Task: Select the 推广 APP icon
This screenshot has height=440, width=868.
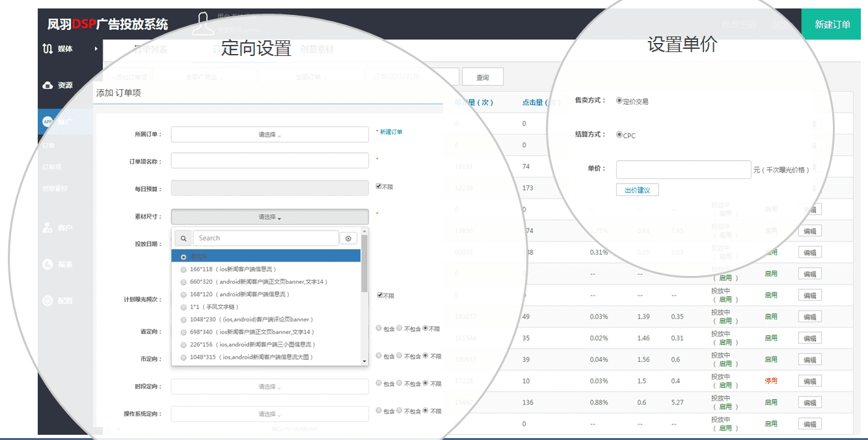Action: coord(47,121)
